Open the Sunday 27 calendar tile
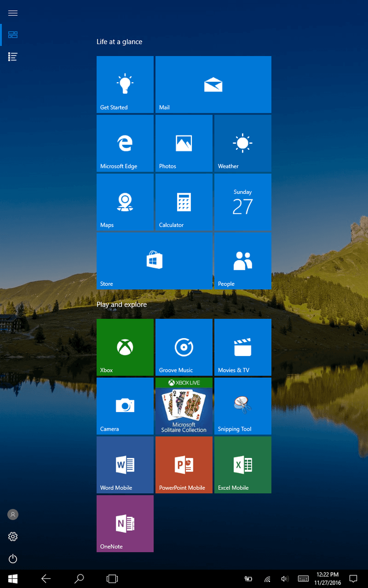 (243, 202)
